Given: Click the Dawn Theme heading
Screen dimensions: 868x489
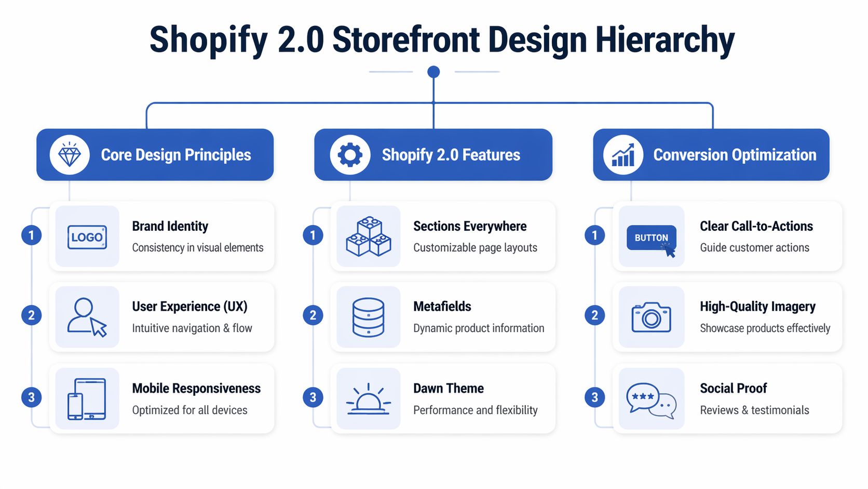Looking at the screenshot, I should point(449,388).
